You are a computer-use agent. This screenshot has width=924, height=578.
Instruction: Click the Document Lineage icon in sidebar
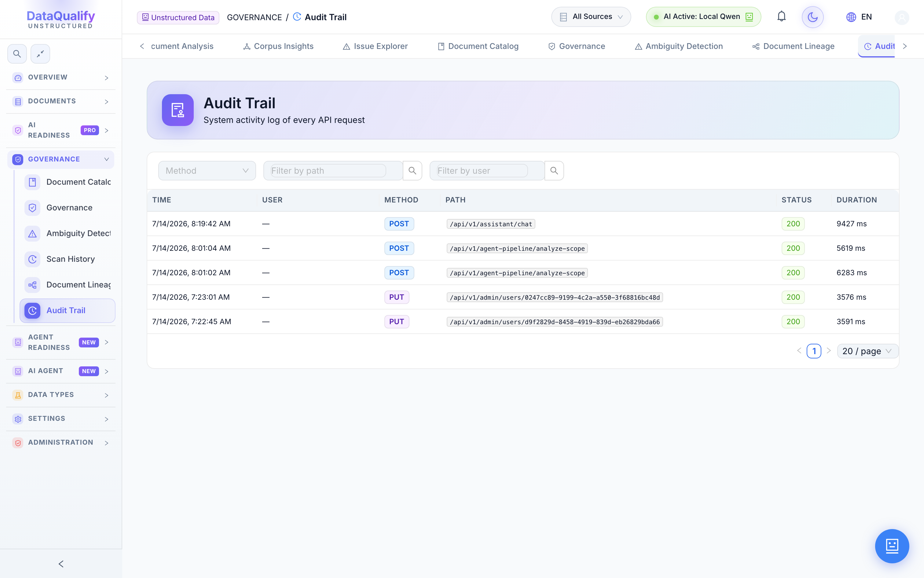coord(32,285)
